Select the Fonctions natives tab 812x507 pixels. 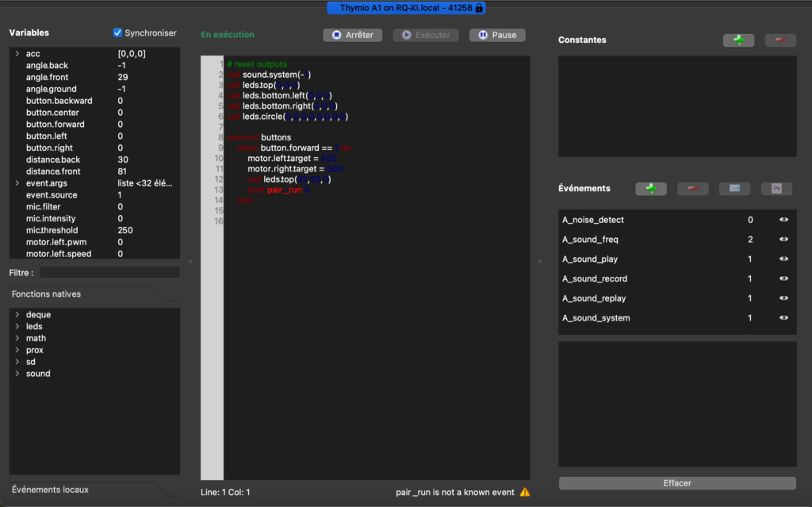click(46, 294)
